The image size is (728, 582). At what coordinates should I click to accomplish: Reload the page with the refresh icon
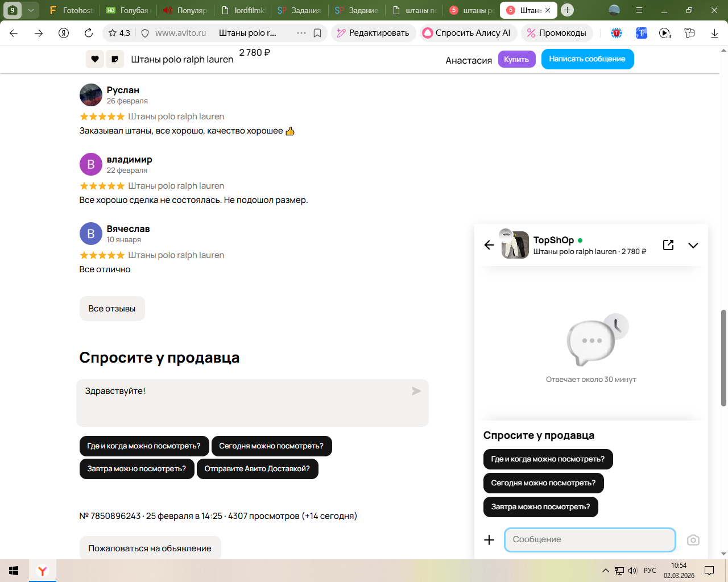point(89,33)
